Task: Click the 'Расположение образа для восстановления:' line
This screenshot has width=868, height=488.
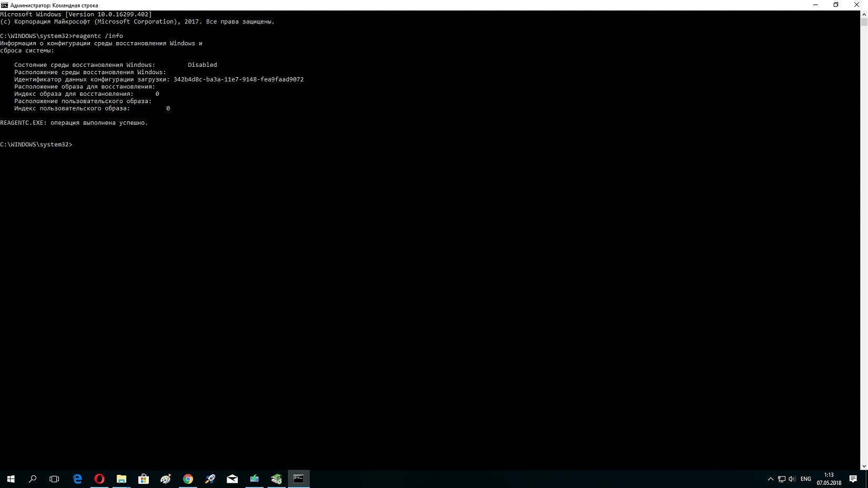Action: [85, 87]
